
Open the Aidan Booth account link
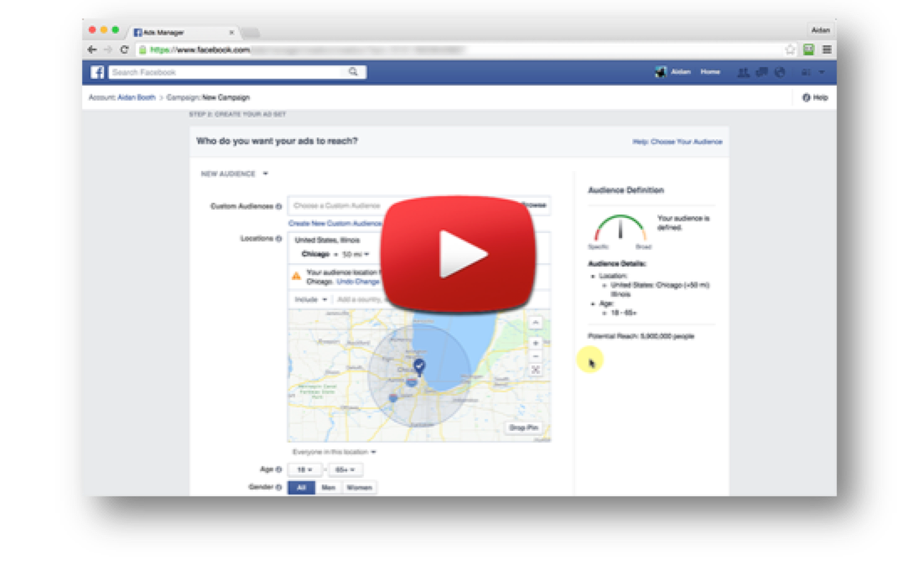pyautogui.click(x=136, y=98)
